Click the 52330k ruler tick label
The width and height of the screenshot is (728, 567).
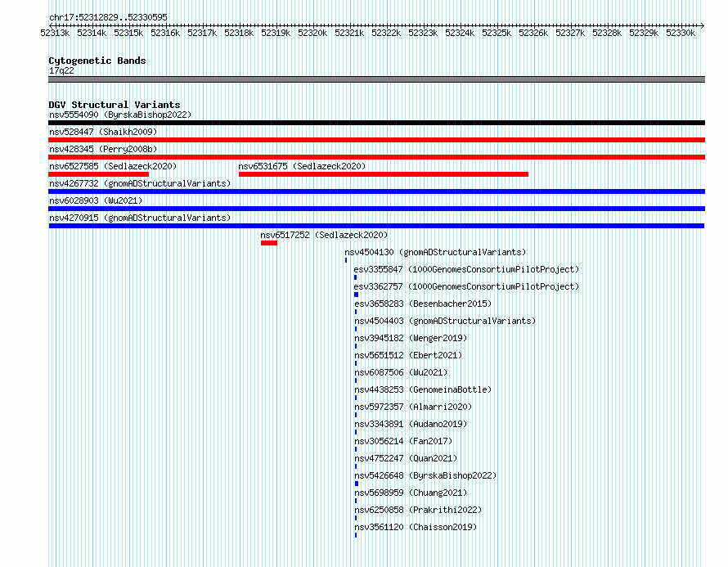[x=681, y=33]
